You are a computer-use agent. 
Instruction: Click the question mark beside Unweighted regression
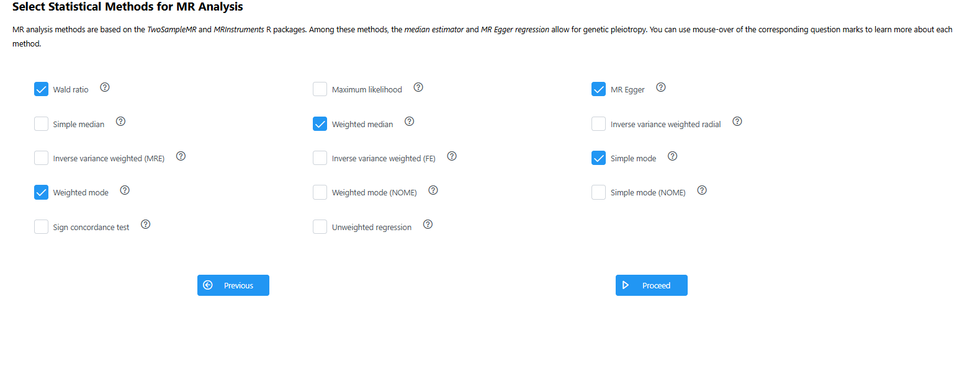[x=428, y=225]
